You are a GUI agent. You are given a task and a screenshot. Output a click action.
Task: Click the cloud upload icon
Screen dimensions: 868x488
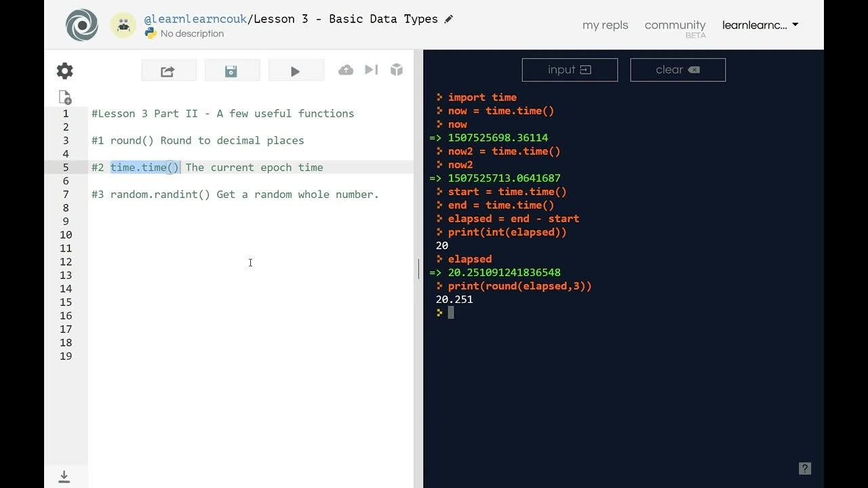pyautogui.click(x=346, y=70)
